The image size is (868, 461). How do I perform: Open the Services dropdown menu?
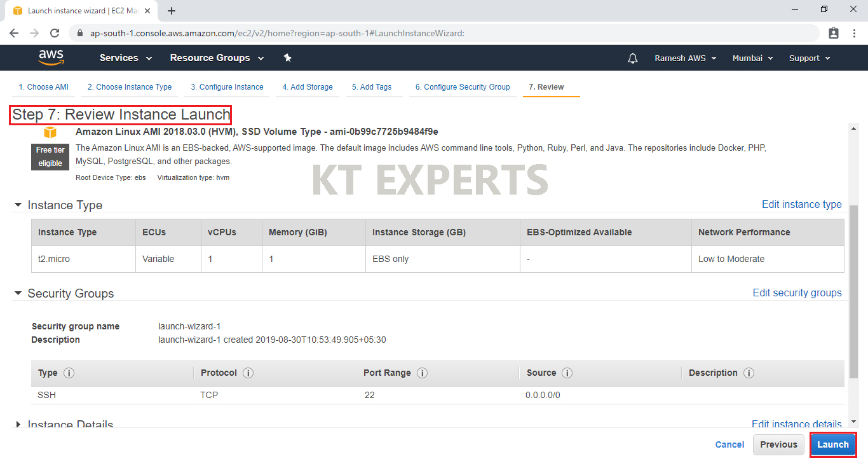pyautogui.click(x=126, y=58)
